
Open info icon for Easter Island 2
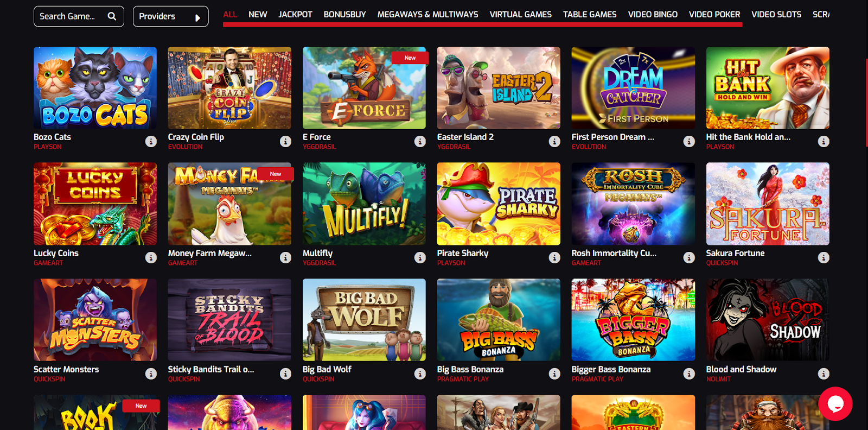click(x=554, y=141)
